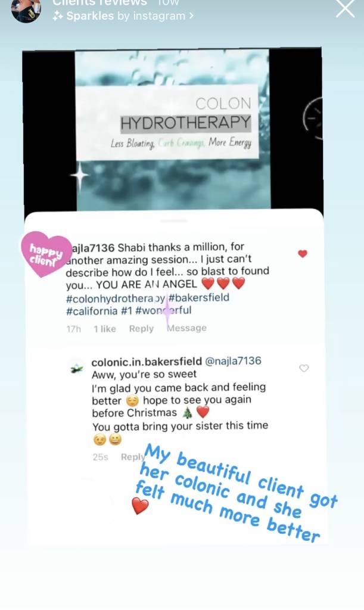364x610 pixels.
Task: Open the 'Sparkles by instagram' effect link
Action: coord(123,16)
